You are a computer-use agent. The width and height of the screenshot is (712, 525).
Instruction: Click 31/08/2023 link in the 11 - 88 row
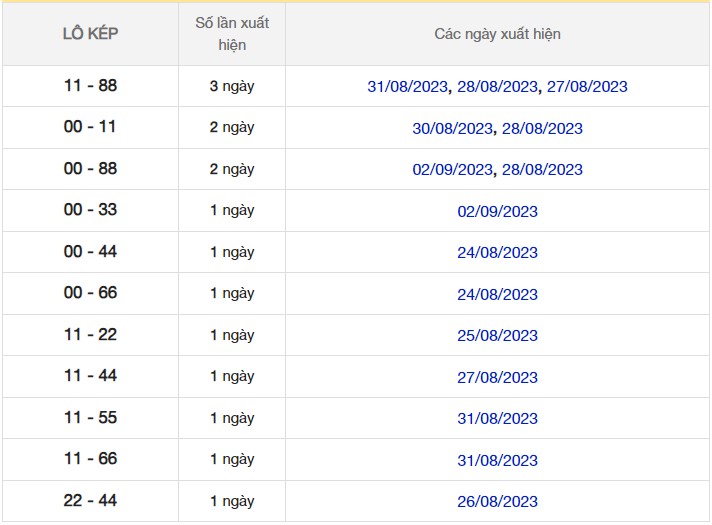[x=408, y=87]
